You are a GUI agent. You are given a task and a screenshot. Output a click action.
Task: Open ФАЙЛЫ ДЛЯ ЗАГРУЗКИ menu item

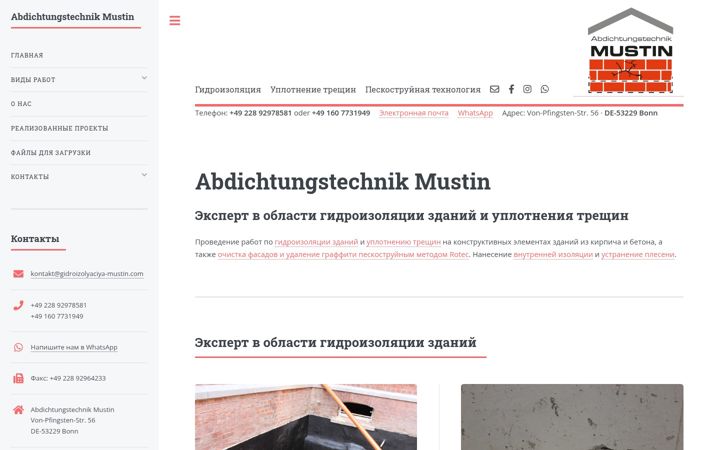(x=51, y=152)
